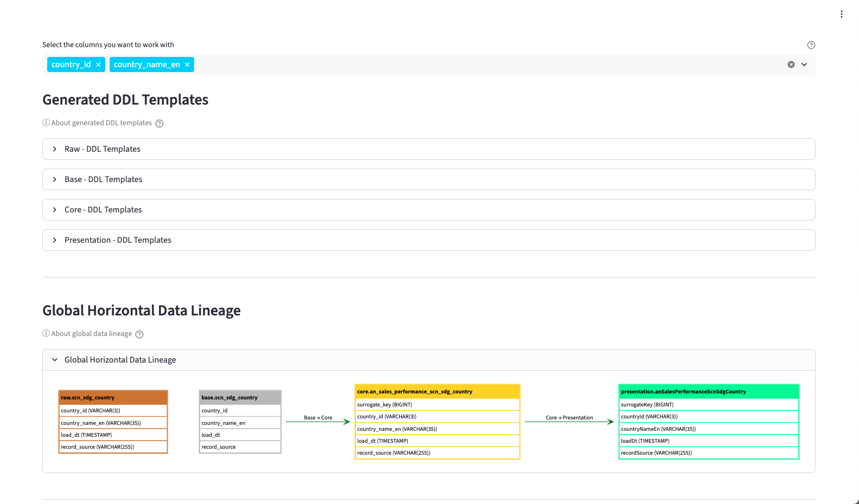Click help icon beside About generated DDL templates
Viewport: 859px width, 504px height.
click(159, 124)
